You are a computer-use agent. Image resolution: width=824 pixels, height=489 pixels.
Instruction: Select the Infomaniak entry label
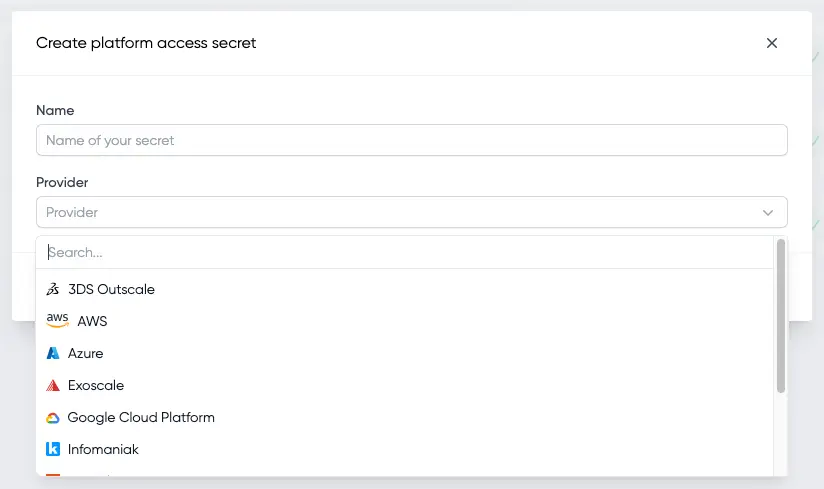pyautogui.click(x=103, y=450)
